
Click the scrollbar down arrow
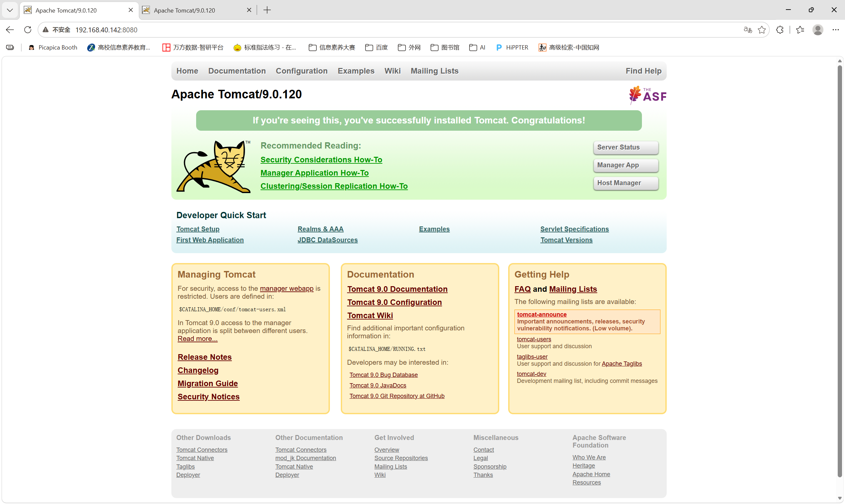pyautogui.click(x=840, y=498)
